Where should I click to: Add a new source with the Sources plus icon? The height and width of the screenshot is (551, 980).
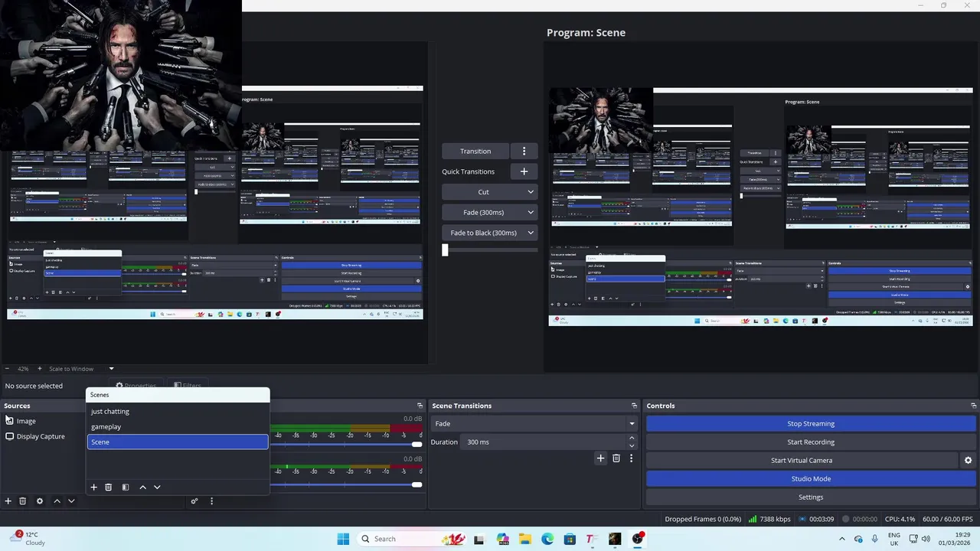(8, 501)
